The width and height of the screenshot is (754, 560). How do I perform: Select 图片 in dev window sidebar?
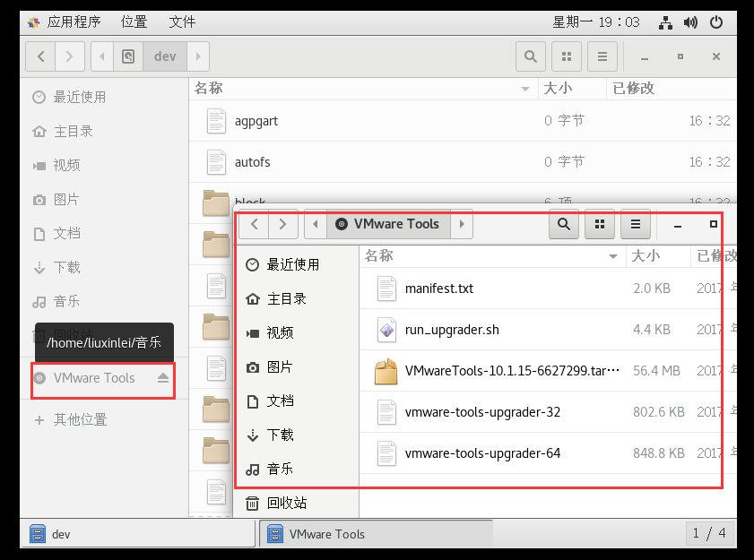(104, 200)
